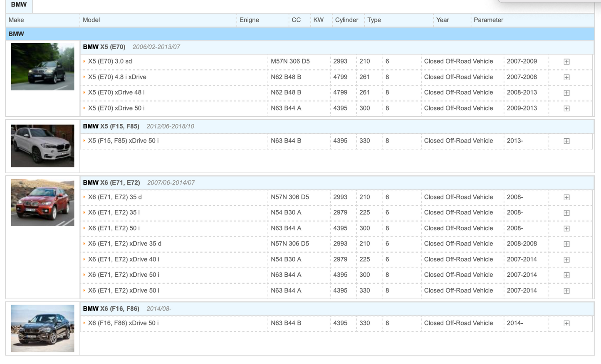Click the date range 2012/06-2018/10
The width and height of the screenshot is (601, 364).
coord(171,126)
